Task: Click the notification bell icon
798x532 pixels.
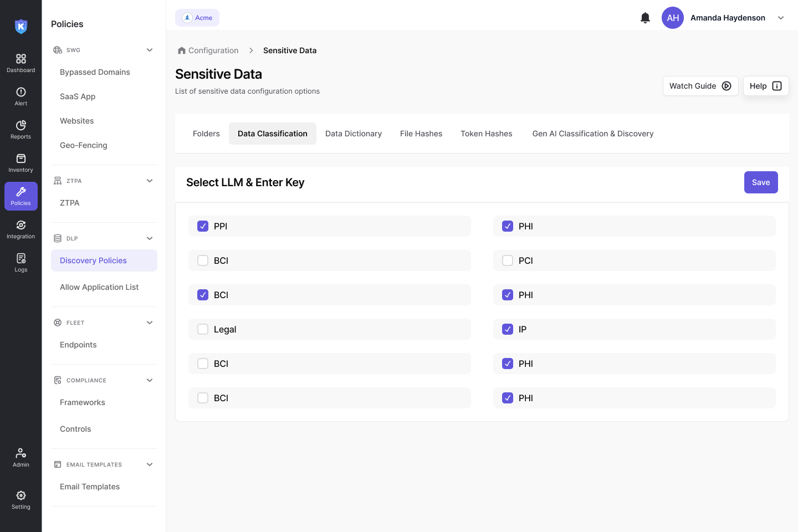Action: (x=645, y=18)
